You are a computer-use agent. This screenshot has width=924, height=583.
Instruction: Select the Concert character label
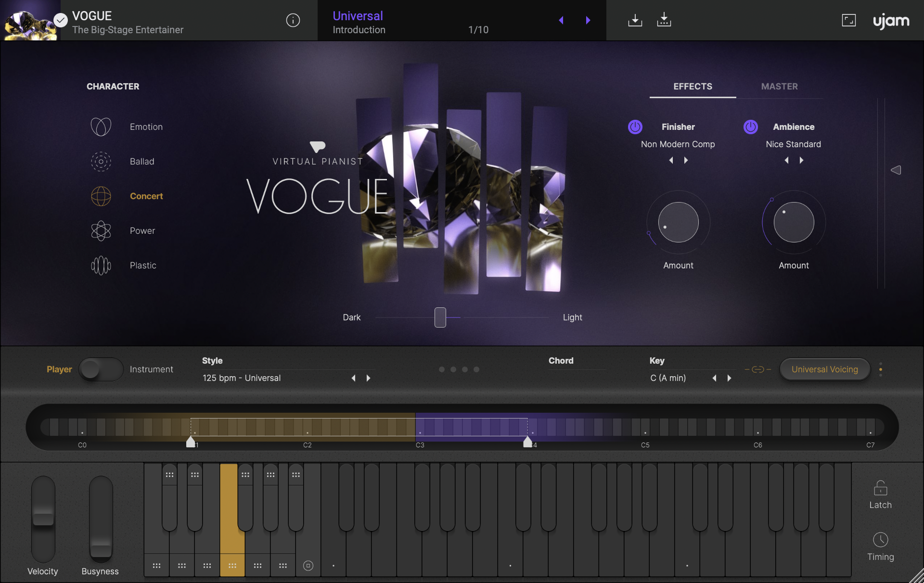pyautogui.click(x=146, y=196)
